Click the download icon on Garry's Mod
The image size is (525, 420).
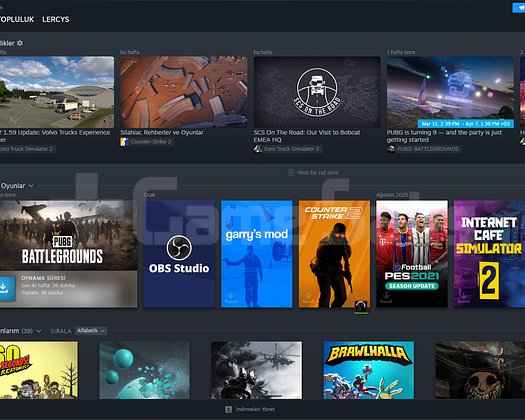[230, 297]
